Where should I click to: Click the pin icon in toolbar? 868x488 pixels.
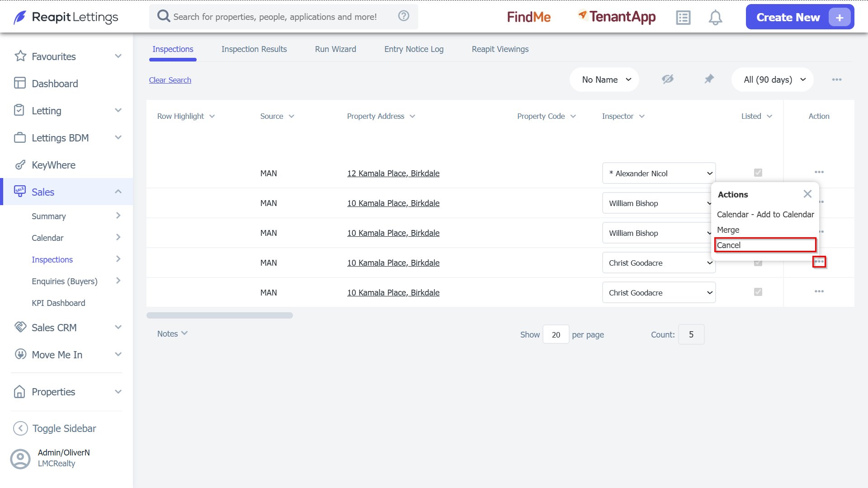tap(709, 79)
